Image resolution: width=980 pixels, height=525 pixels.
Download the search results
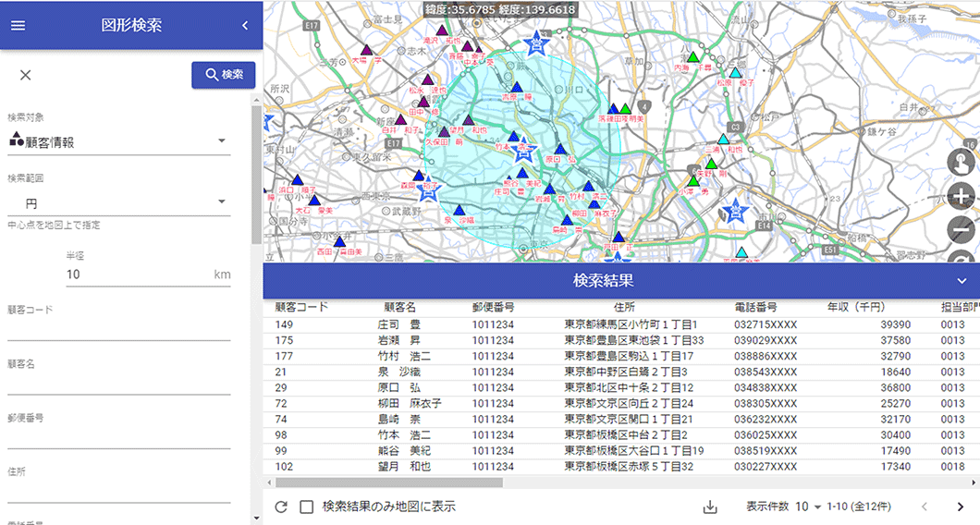coord(710,507)
